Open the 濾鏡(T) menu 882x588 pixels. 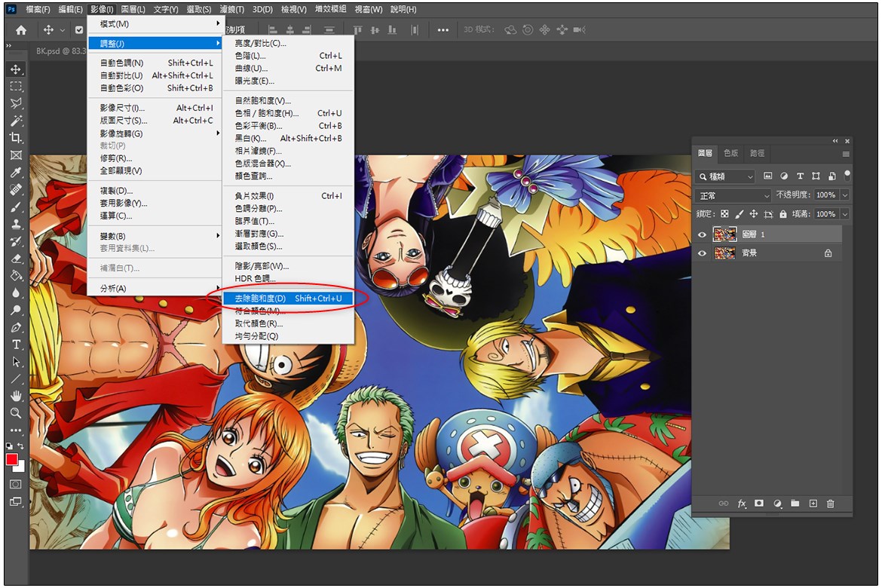(x=231, y=10)
